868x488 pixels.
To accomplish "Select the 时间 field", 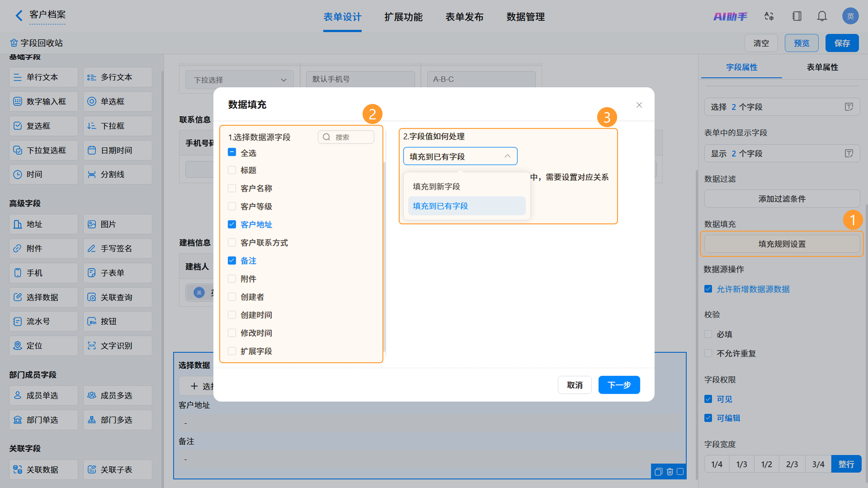I will coord(43,174).
